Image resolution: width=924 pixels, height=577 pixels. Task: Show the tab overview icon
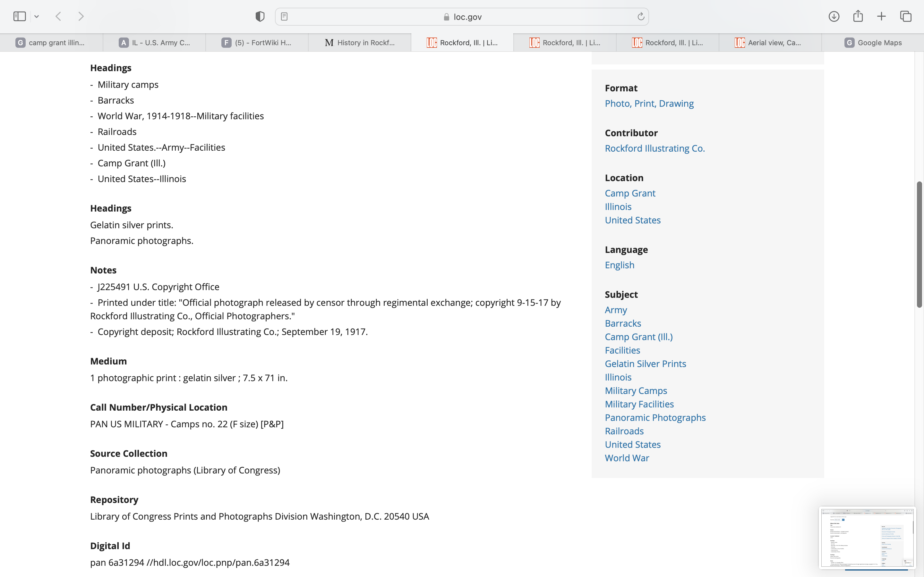906,16
